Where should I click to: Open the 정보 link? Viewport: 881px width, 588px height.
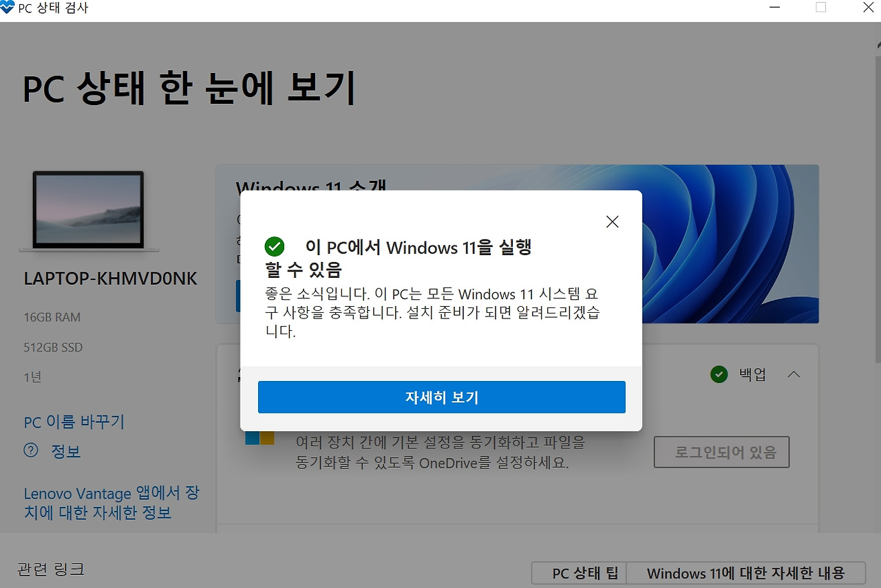coord(66,451)
